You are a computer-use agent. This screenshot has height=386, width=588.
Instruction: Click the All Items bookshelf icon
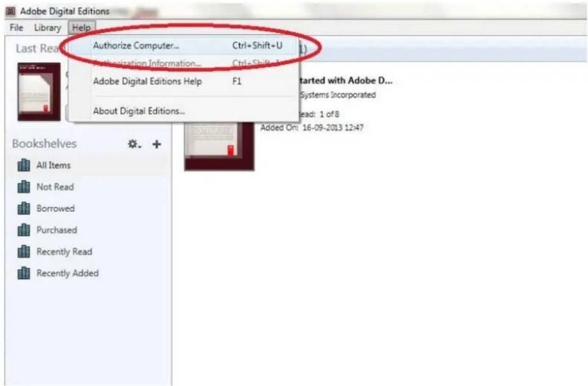(24, 165)
